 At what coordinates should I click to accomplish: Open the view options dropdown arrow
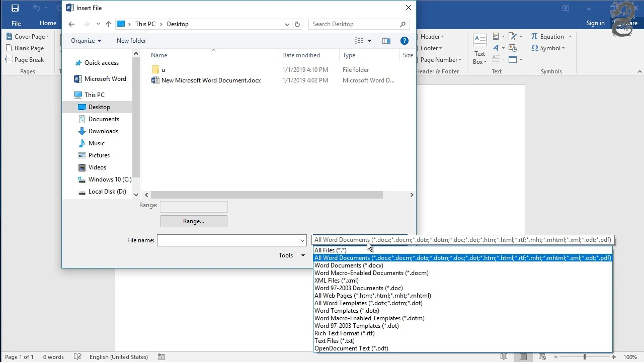369,41
